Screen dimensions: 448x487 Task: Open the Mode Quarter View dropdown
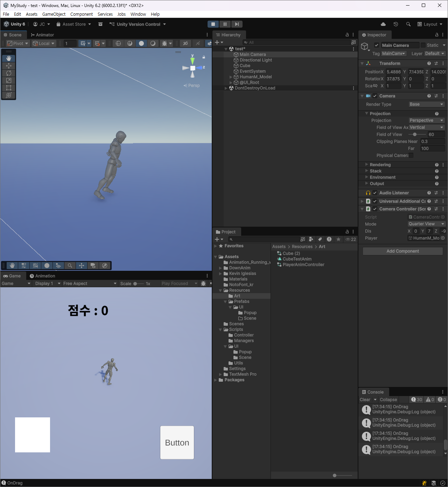426,224
